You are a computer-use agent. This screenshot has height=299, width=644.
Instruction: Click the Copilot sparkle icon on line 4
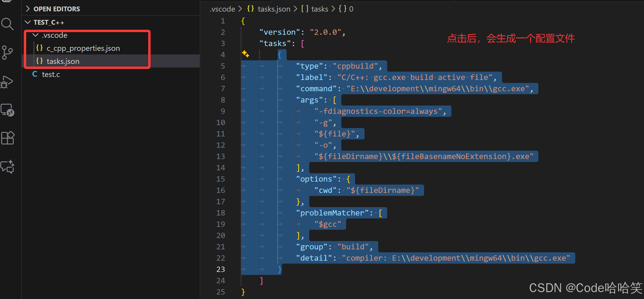245,54
